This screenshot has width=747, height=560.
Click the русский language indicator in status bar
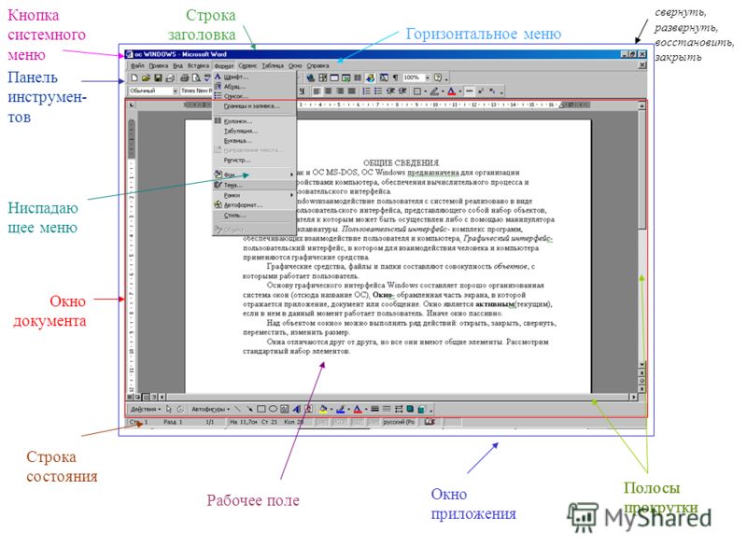tap(399, 422)
